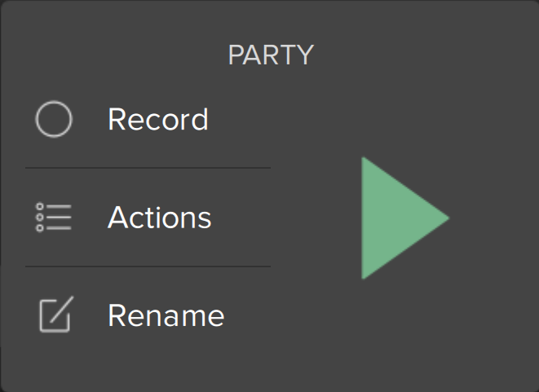Click the Rename pencil-and-square icon
539x392 pixels.
[x=55, y=315]
